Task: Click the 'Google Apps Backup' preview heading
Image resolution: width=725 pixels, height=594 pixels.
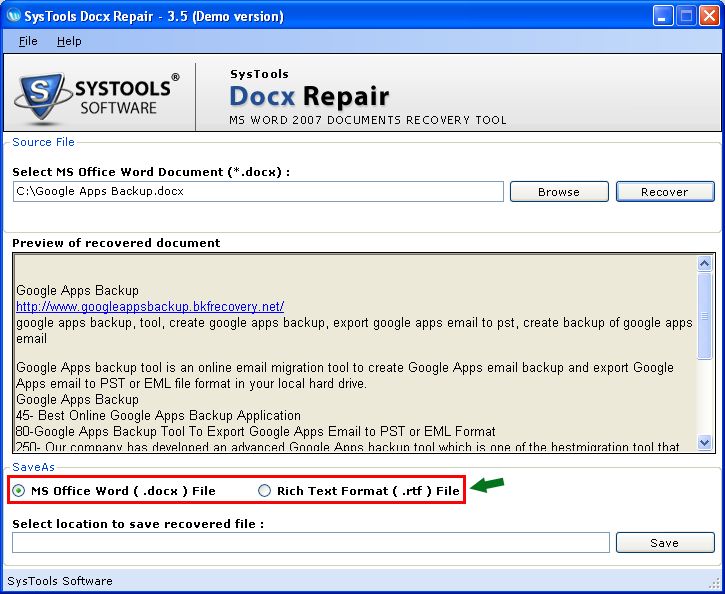Action: pyautogui.click(x=77, y=290)
